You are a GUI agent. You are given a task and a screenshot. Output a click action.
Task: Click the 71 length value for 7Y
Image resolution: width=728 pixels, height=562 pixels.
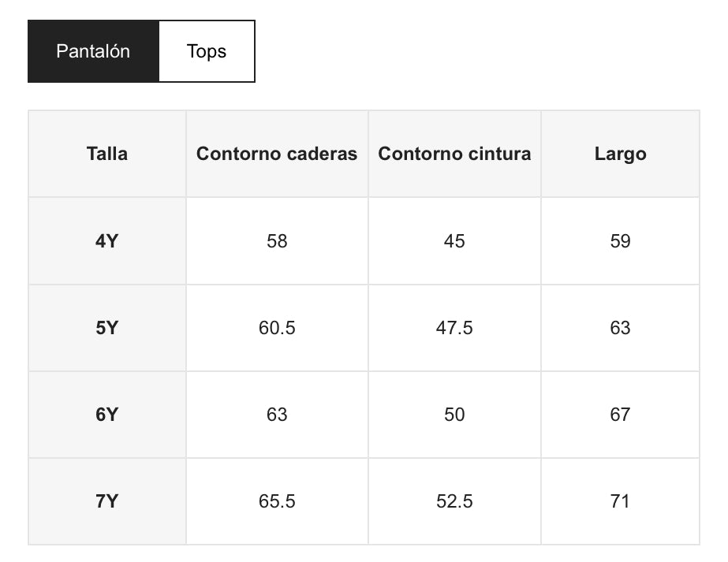coord(620,501)
